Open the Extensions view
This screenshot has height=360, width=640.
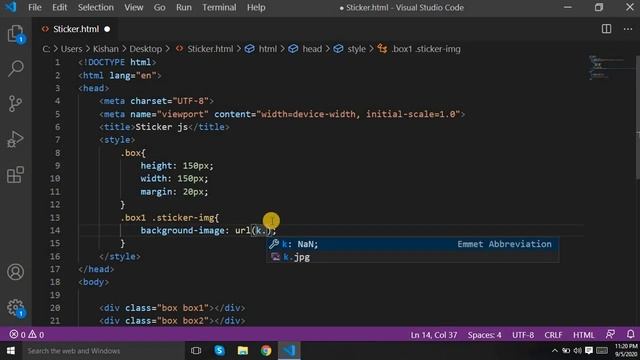(15, 175)
